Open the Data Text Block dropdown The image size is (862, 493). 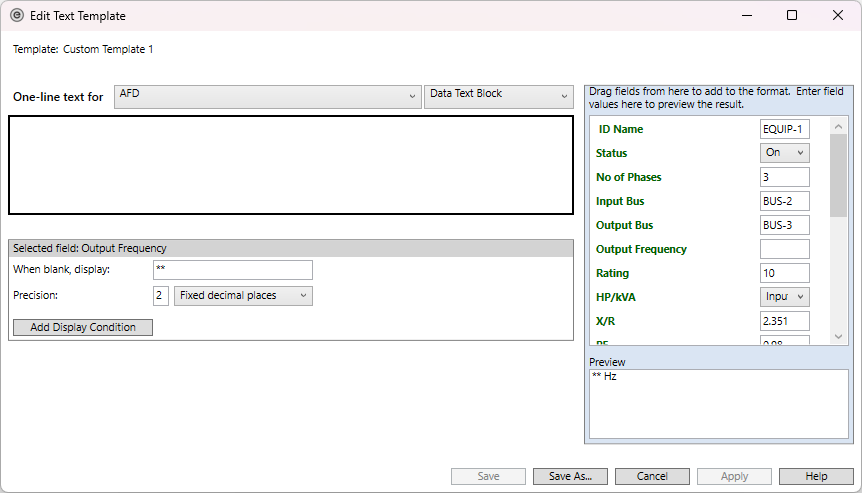pos(499,97)
